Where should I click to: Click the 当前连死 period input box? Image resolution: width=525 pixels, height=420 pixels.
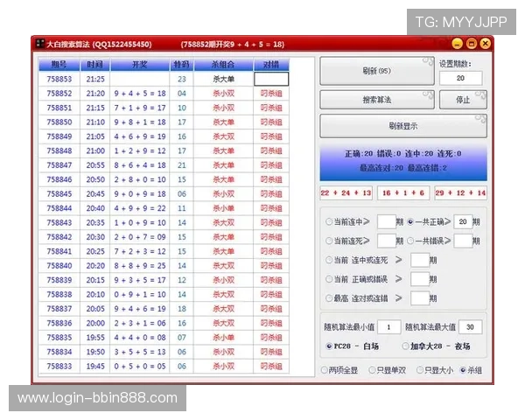coord(387,241)
